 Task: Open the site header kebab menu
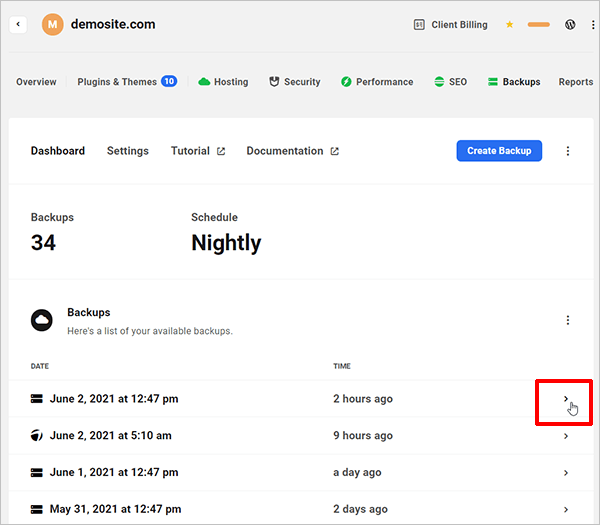coord(593,24)
